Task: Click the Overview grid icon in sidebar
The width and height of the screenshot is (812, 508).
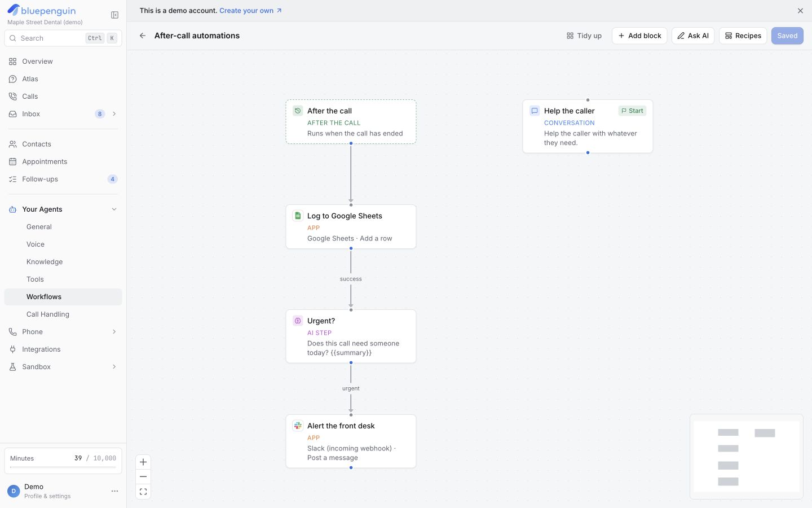Action: [x=12, y=62]
